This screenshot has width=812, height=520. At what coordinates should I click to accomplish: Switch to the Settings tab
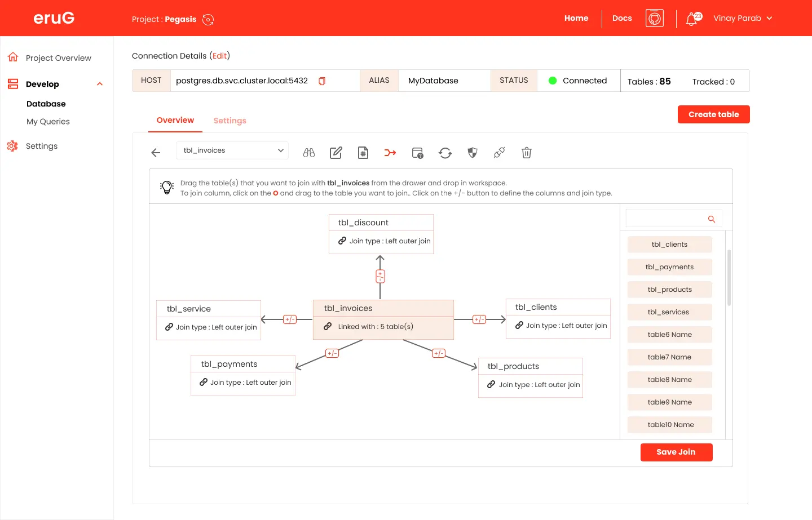click(230, 121)
